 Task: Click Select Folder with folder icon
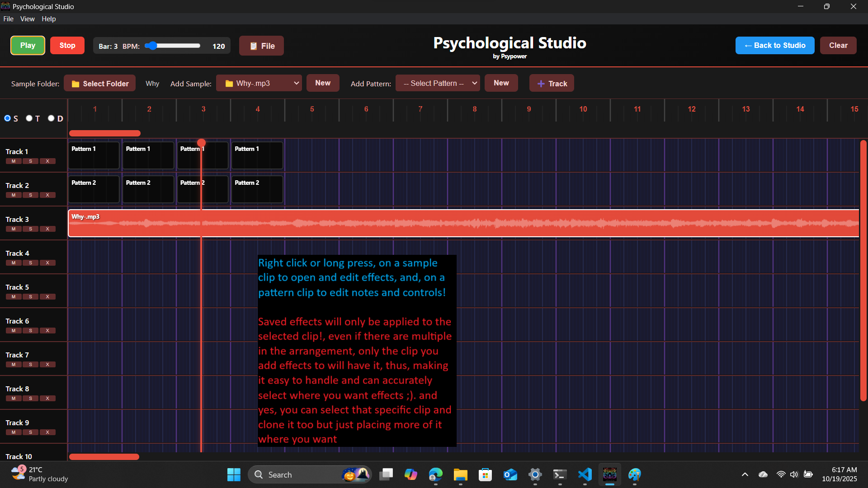point(99,84)
